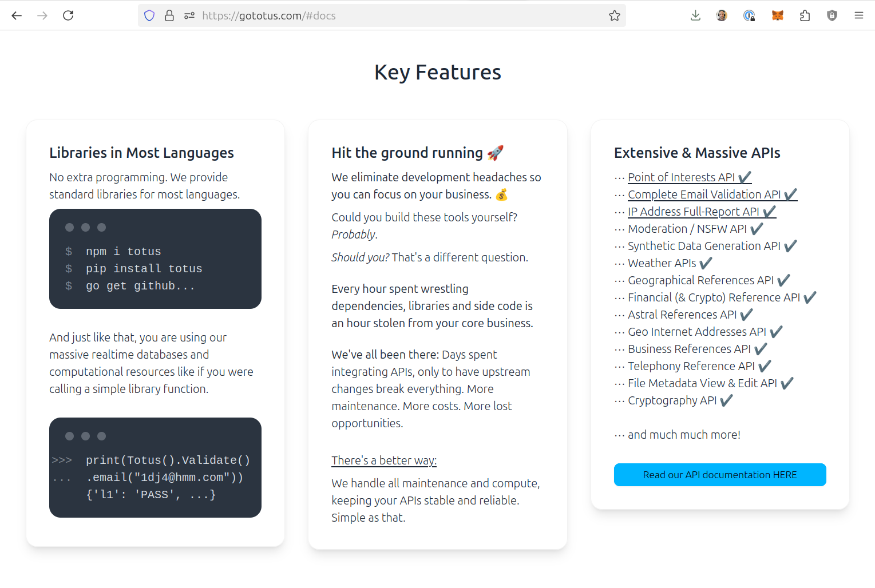The height and width of the screenshot is (588, 875).
Task: Click Hit the ground running heading
Action: [x=417, y=153]
